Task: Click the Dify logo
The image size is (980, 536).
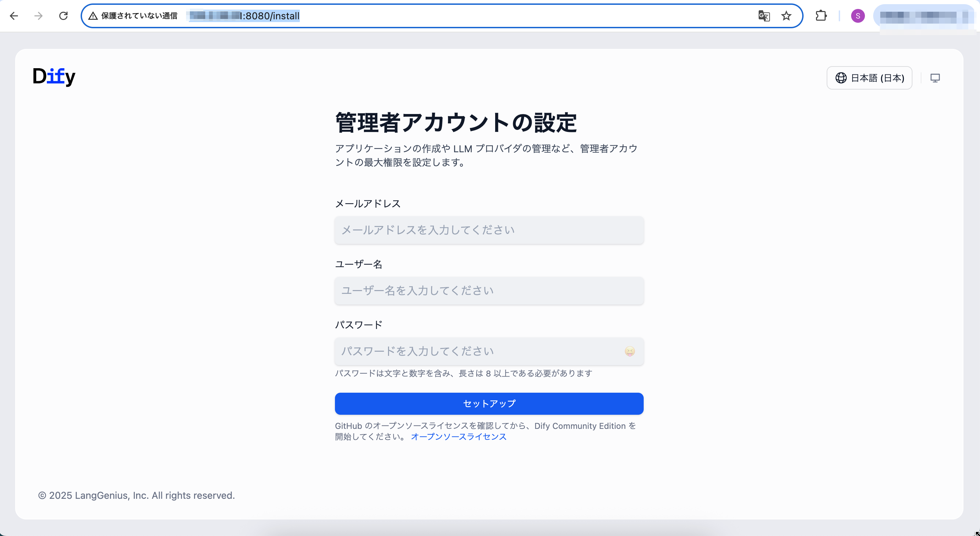Action: coord(54,76)
